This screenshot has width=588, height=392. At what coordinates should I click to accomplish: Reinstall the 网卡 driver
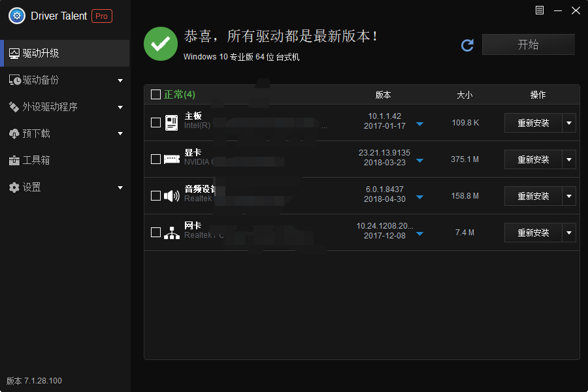point(533,233)
